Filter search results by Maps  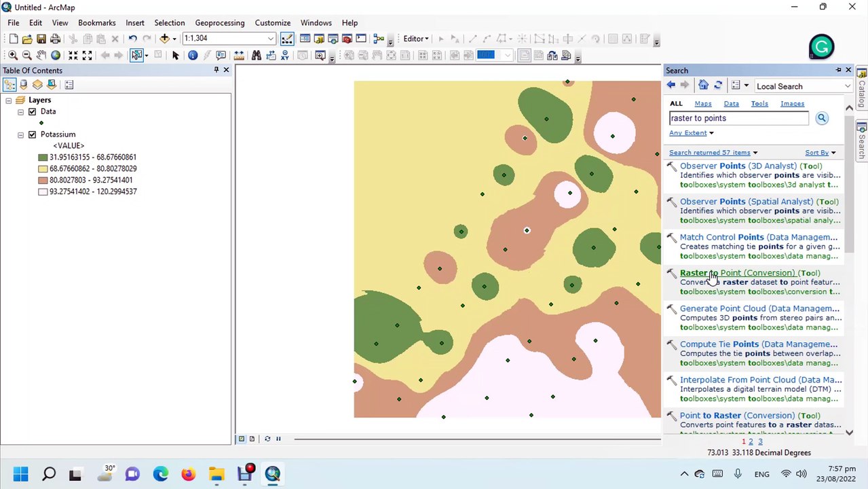(703, 103)
